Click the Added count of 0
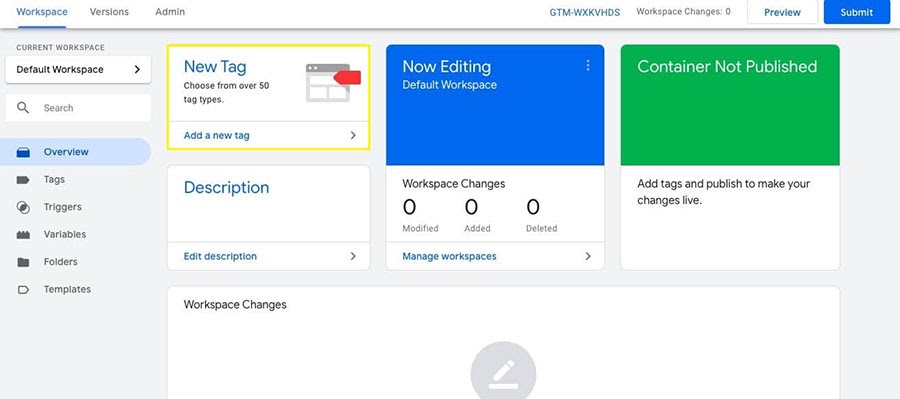The width and height of the screenshot is (900, 399). pos(472,207)
